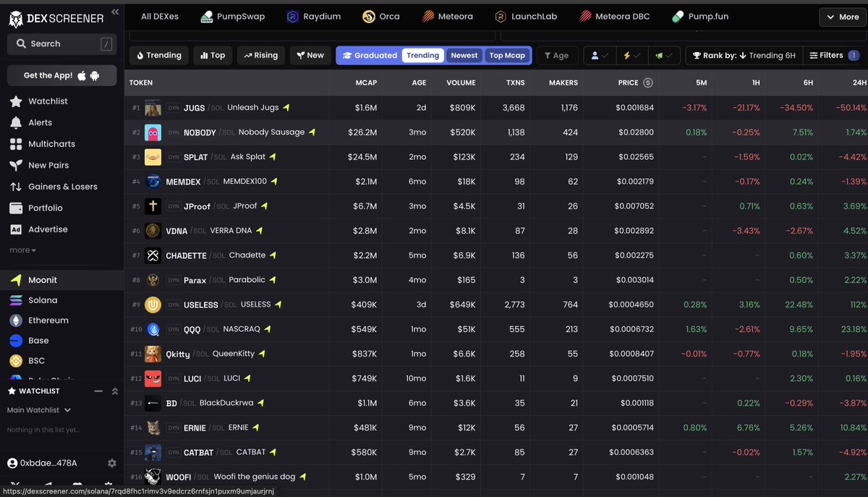This screenshot has width=868, height=497.
Task: Click the Rising button
Action: click(260, 55)
